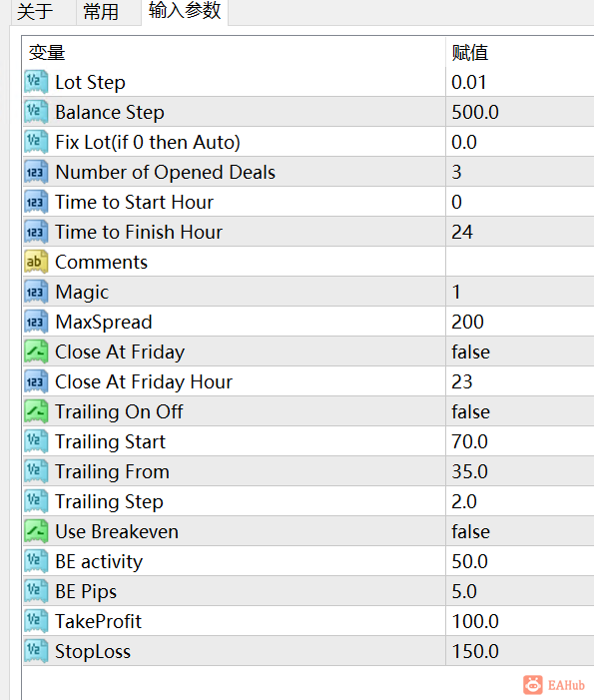Click the integer icon beside Magic

[36, 292]
